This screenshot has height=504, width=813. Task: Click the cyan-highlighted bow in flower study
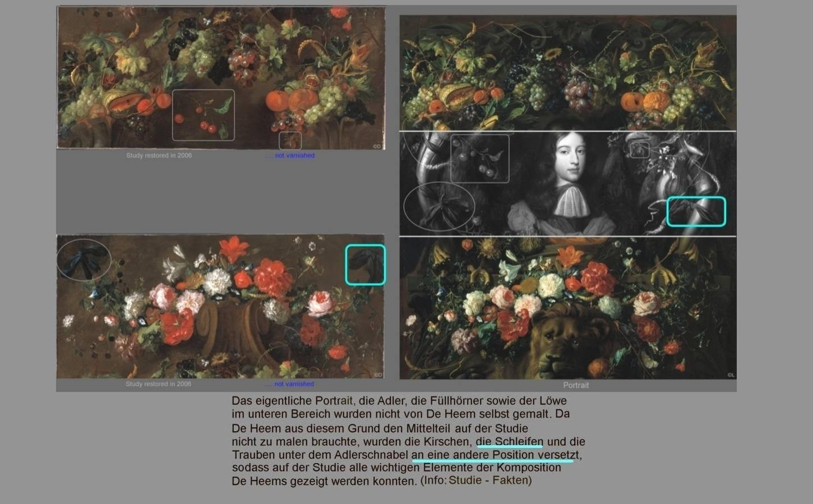pyautogui.click(x=365, y=265)
